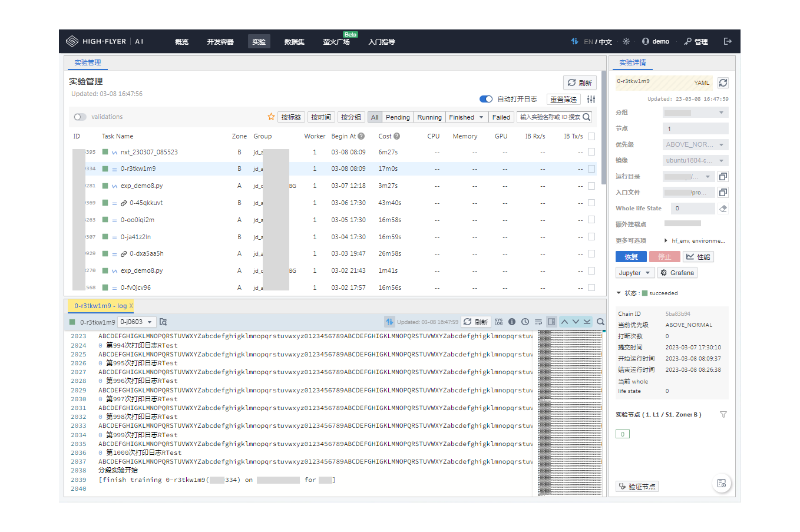Open the Jupyter dropdown

(635, 273)
